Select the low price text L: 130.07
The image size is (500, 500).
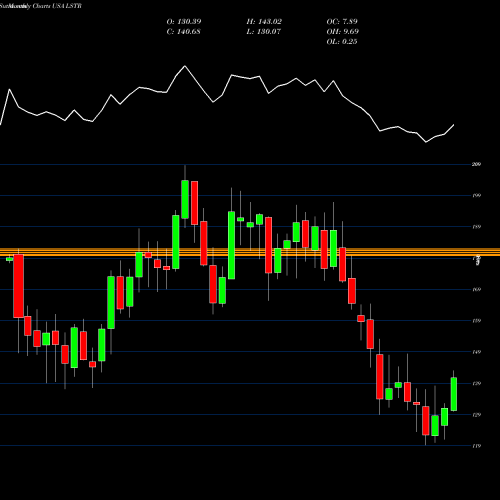(264, 32)
